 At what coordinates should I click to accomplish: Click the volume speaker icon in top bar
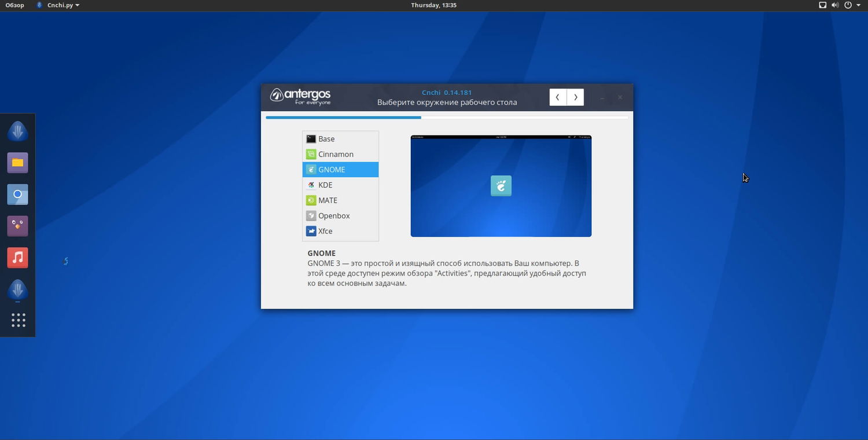coord(835,5)
